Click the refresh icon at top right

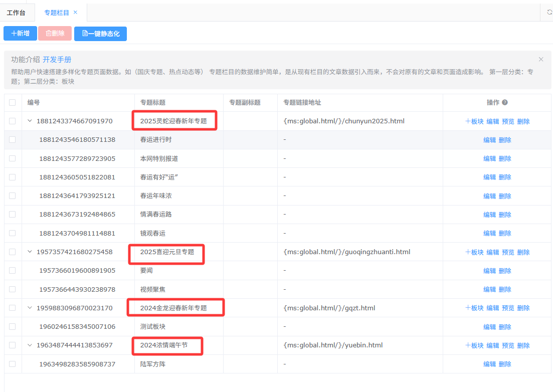pyautogui.click(x=549, y=13)
